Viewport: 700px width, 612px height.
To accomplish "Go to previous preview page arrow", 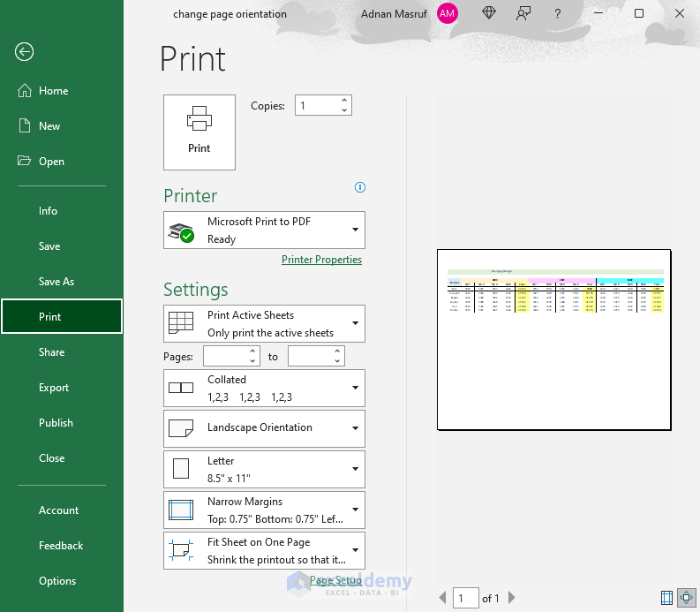I will 442,598.
